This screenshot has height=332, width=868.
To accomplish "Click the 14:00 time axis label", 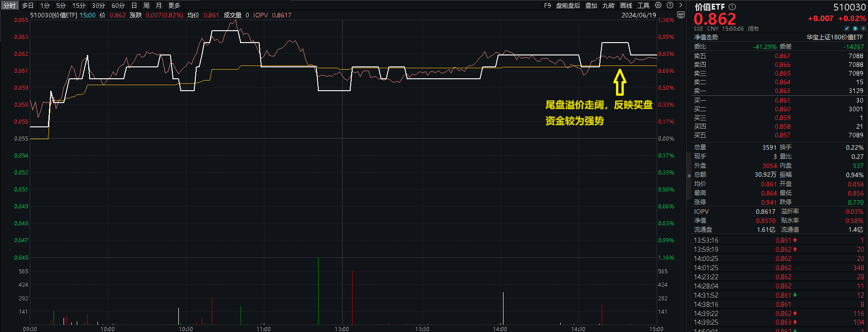I will 500,329.
